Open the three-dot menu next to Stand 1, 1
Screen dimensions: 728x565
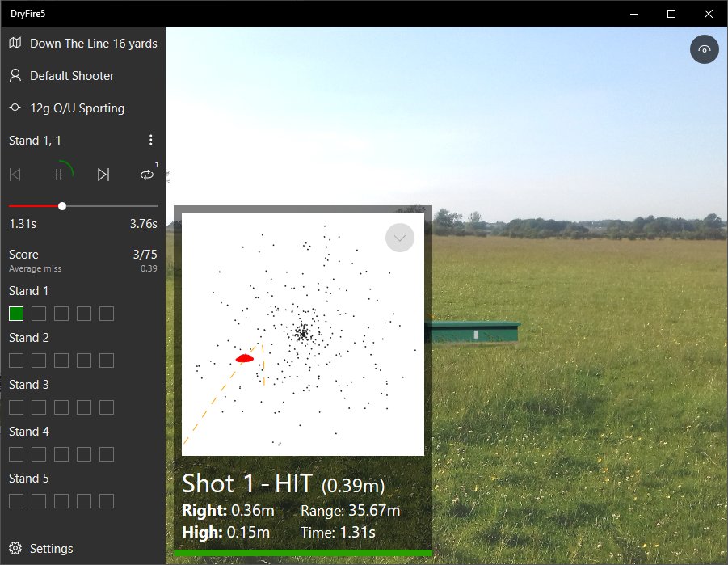[x=150, y=141]
